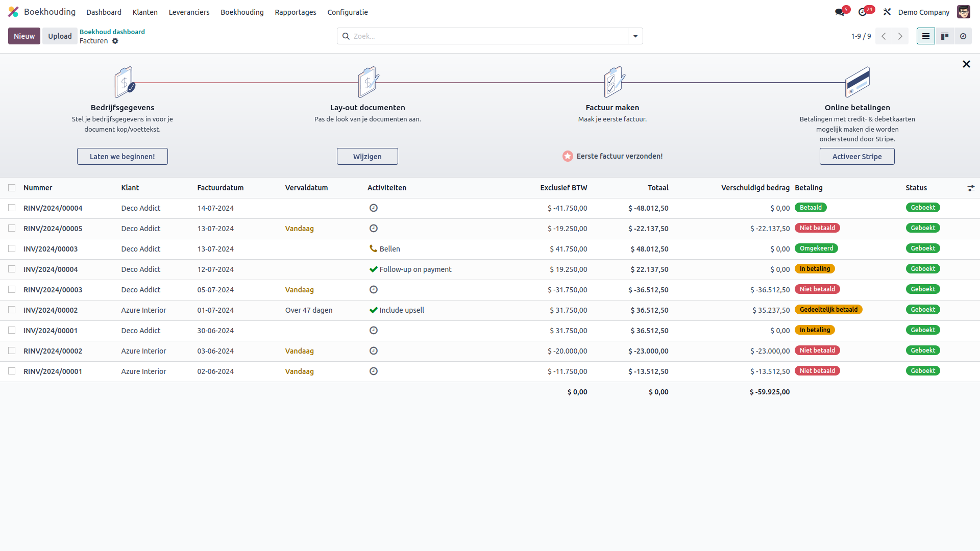Go to the previous page with left arrow
The height and width of the screenshot is (551, 980).
tap(883, 36)
